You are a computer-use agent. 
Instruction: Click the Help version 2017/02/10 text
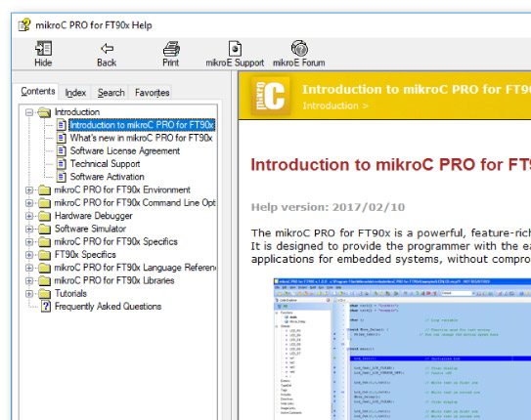click(328, 207)
